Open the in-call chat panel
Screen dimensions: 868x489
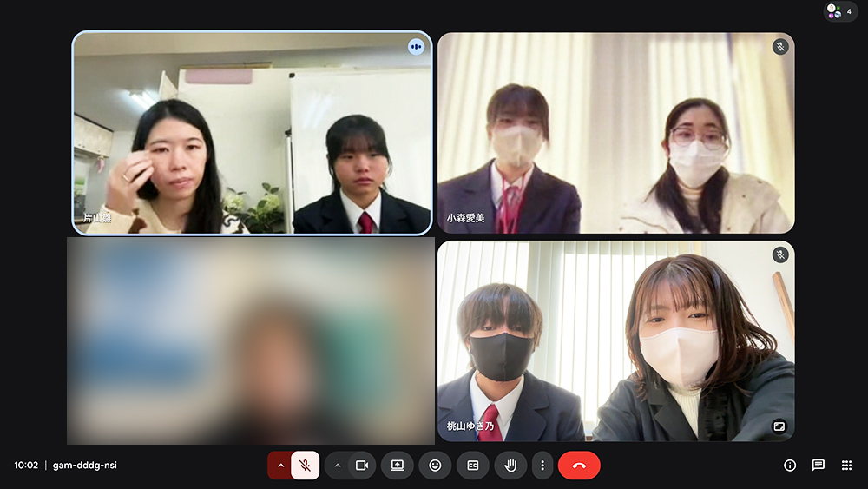tap(818, 466)
